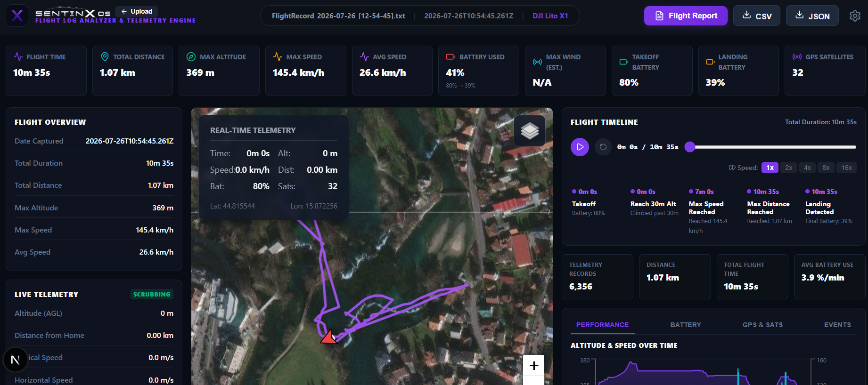The height and width of the screenshot is (385, 868).
Task: Click the red drone position marker
Action: [x=329, y=337]
